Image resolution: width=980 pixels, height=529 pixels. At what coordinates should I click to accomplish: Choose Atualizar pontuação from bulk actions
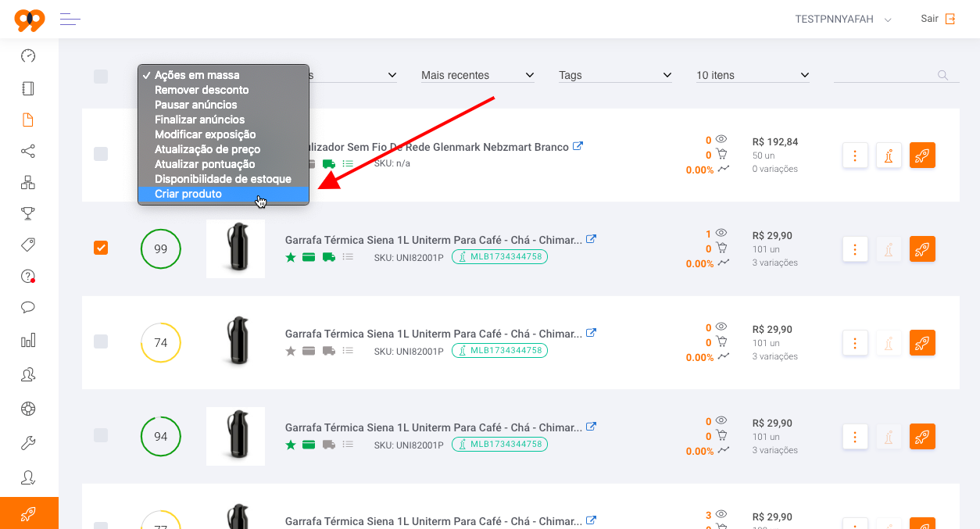click(x=224, y=164)
